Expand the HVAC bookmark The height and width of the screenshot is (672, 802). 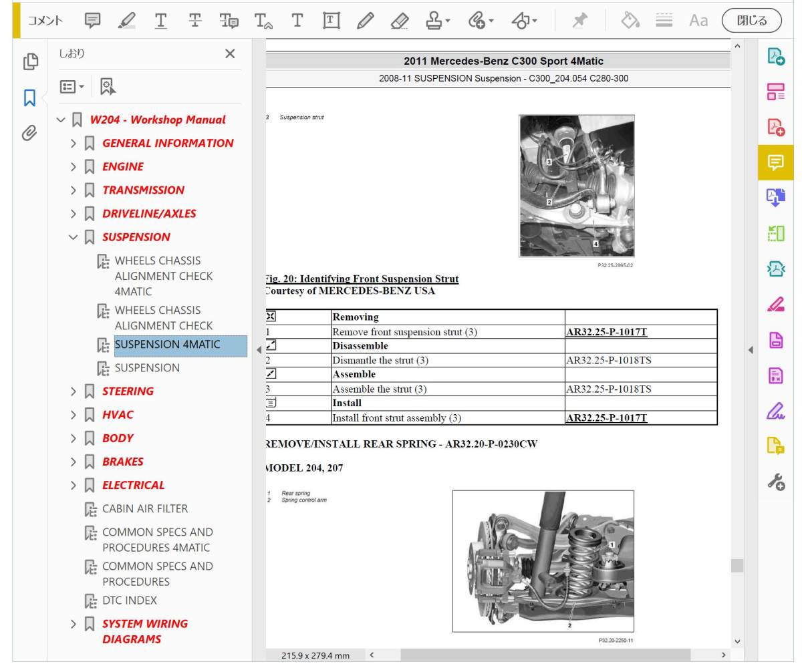pos(74,415)
